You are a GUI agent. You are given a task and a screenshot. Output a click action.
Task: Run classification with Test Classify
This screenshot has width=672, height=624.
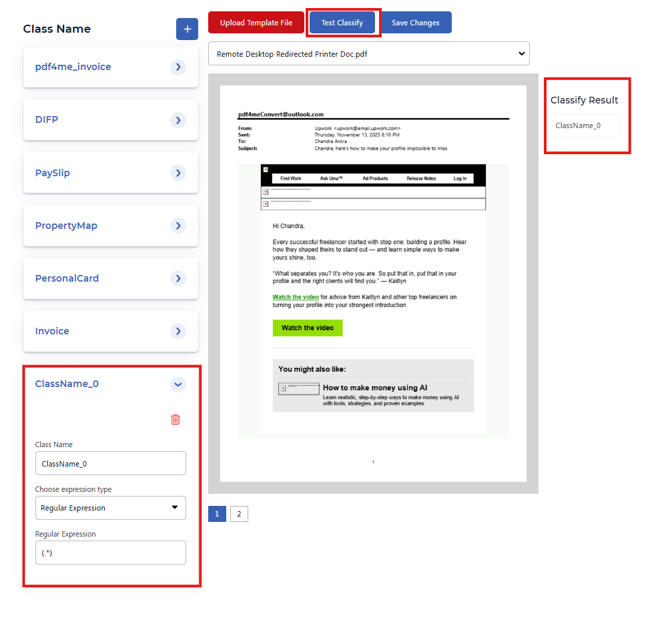pyautogui.click(x=342, y=22)
